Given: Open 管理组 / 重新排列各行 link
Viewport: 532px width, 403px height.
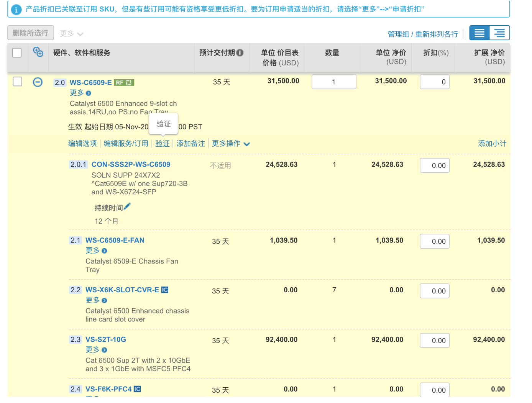Looking at the screenshot, I should (423, 34).
